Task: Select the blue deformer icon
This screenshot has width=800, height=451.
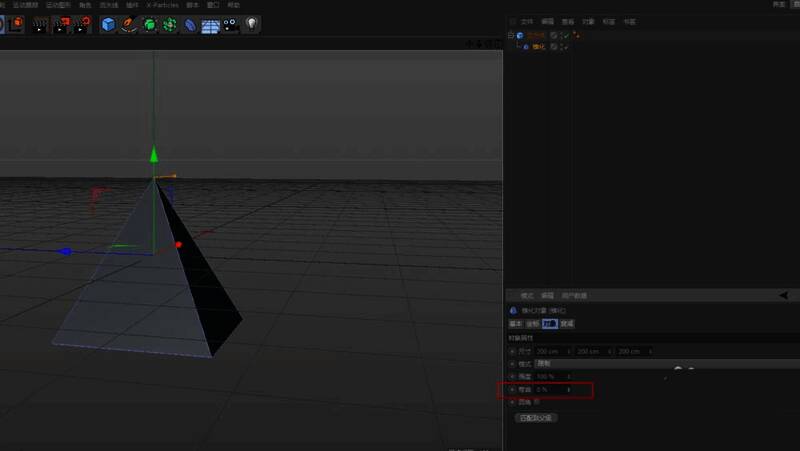Action: 190,24
